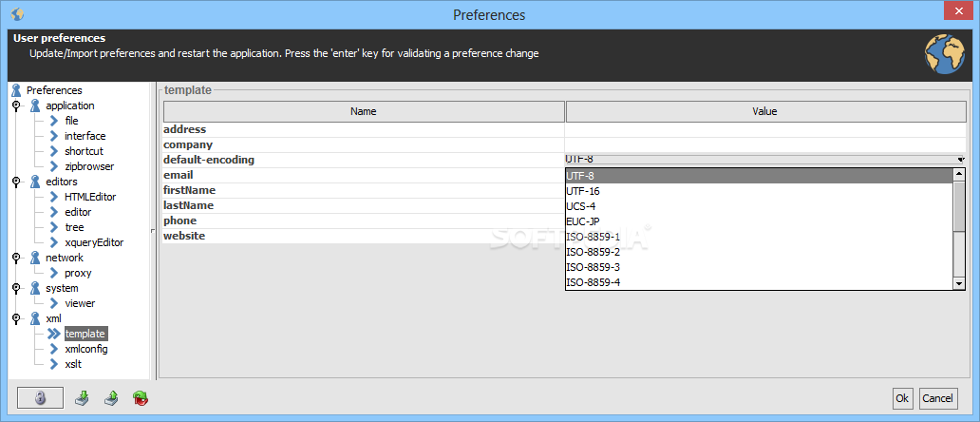Select the shortcut tree item
The height and width of the screenshot is (422, 980).
tap(84, 151)
